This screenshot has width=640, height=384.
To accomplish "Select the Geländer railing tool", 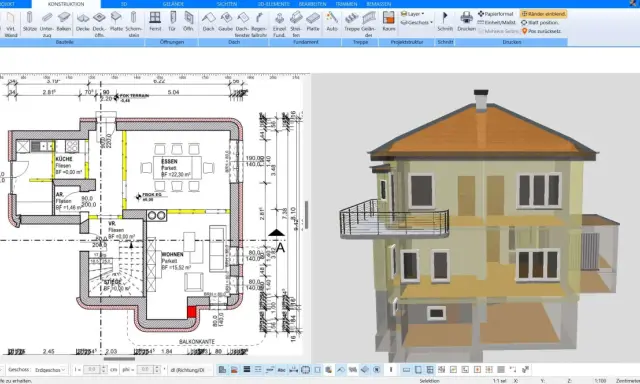I will click(368, 24).
